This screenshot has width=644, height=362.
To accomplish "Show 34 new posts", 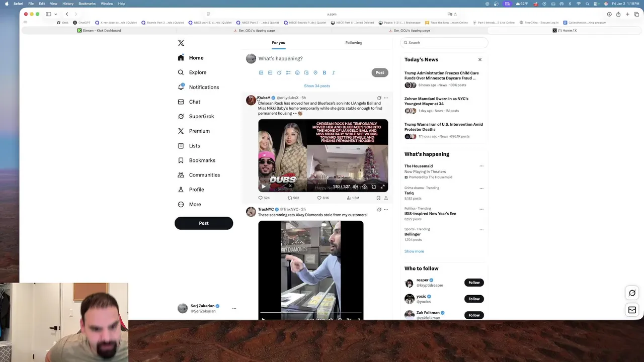I will pos(317,86).
